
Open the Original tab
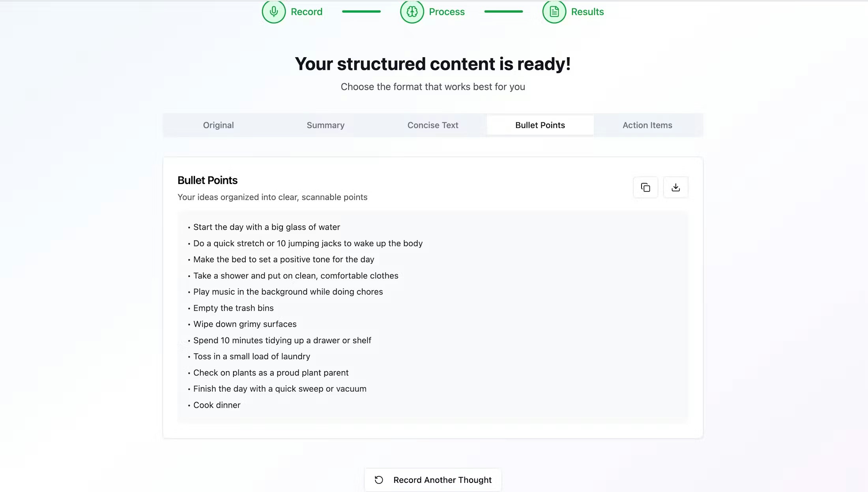[218, 125]
